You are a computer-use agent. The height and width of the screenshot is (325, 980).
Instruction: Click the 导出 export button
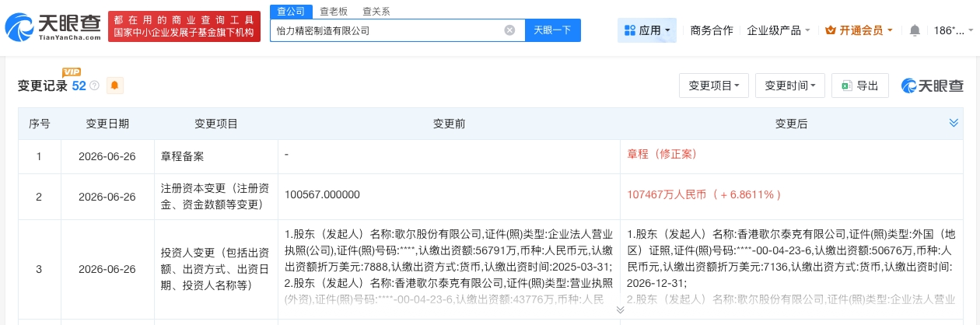point(859,86)
